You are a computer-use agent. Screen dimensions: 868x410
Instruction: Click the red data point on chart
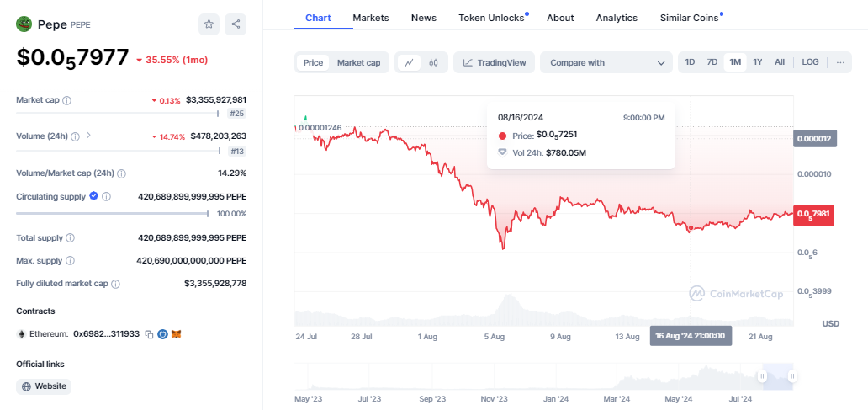click(x=691, y=227)
